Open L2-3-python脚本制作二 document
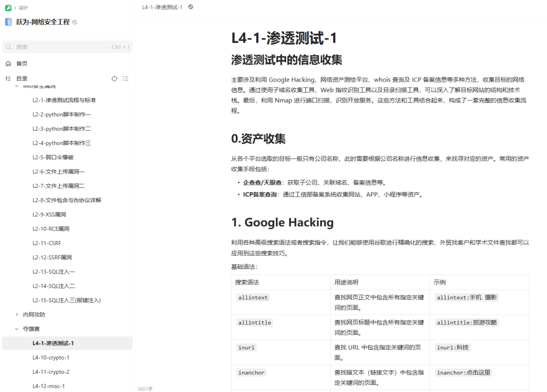Viewport: 547px width, 392px height. point(62,129)
